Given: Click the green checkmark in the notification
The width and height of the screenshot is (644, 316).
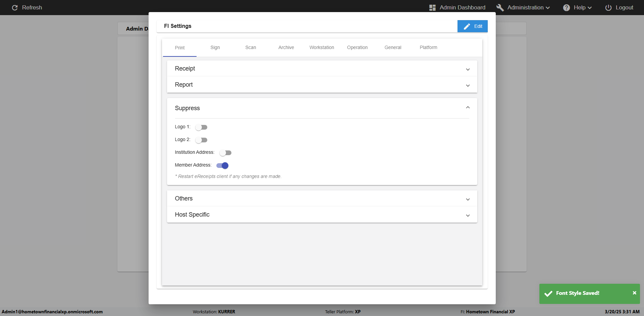Looking at the screenshot, I should pyautogui.click(x=548, y=294).
